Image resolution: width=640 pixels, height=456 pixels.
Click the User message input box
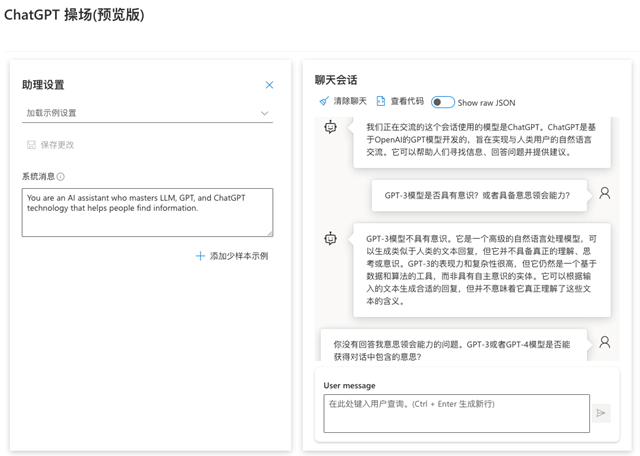(x=456, y=413)
